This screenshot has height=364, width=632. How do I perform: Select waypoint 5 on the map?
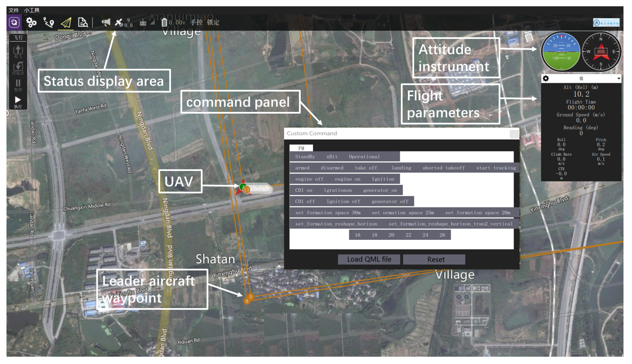(251, 297)
